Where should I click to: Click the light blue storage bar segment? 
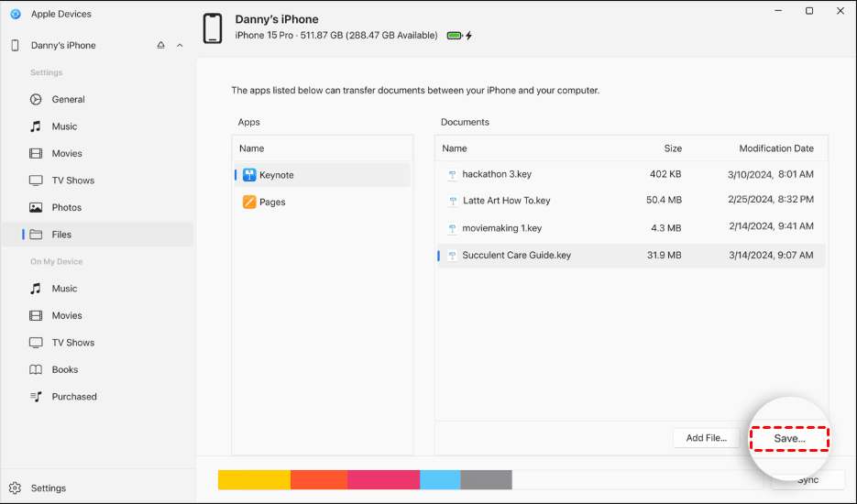coord(440,480)
